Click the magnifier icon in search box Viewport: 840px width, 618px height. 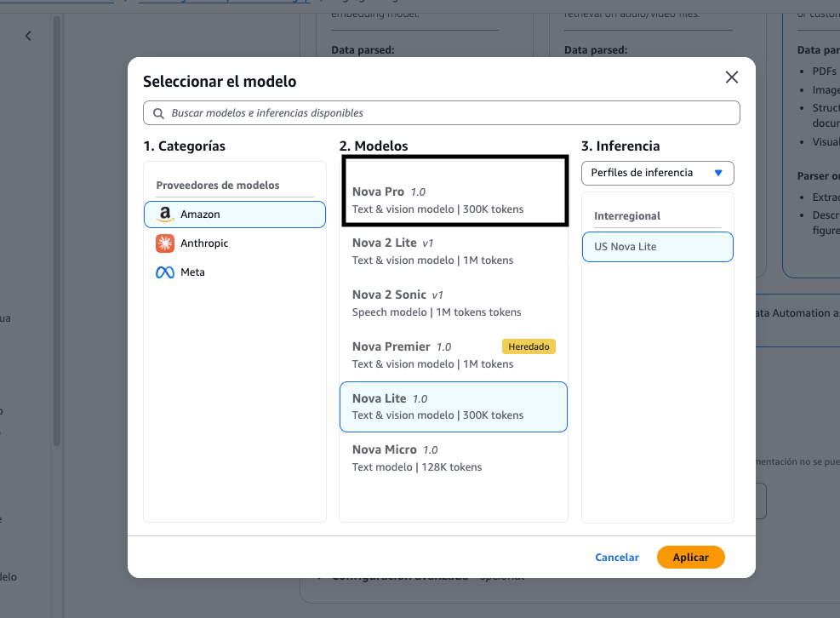[x=158, y=113]
